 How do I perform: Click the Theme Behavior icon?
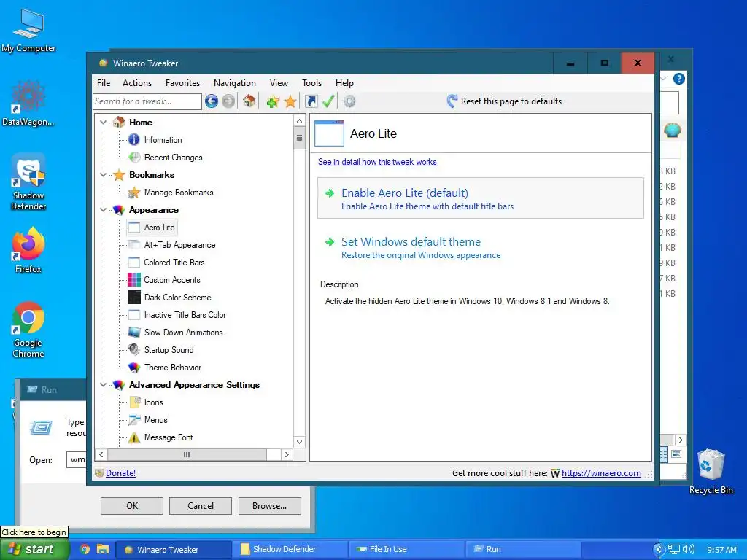[x=134, y=367]
